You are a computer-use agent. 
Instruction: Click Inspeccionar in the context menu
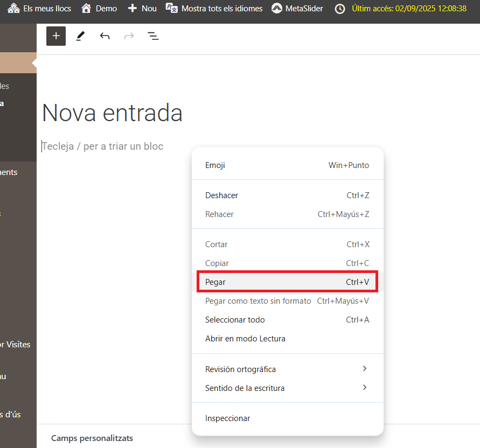click(287, 418)
